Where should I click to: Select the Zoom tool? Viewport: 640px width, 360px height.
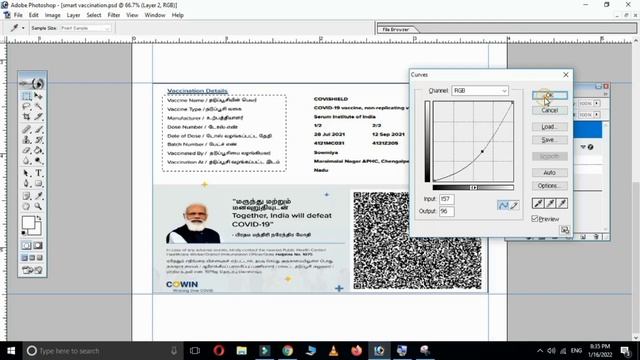[x=38, y=206]
